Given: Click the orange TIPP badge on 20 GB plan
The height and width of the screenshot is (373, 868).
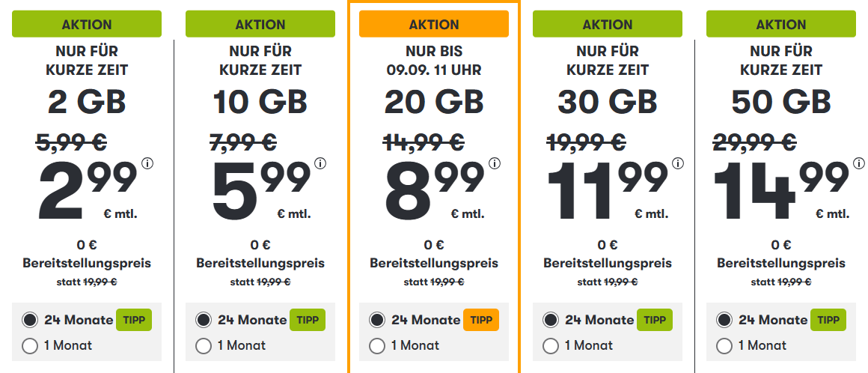Looking at the screenshot, I should [481, 320].
